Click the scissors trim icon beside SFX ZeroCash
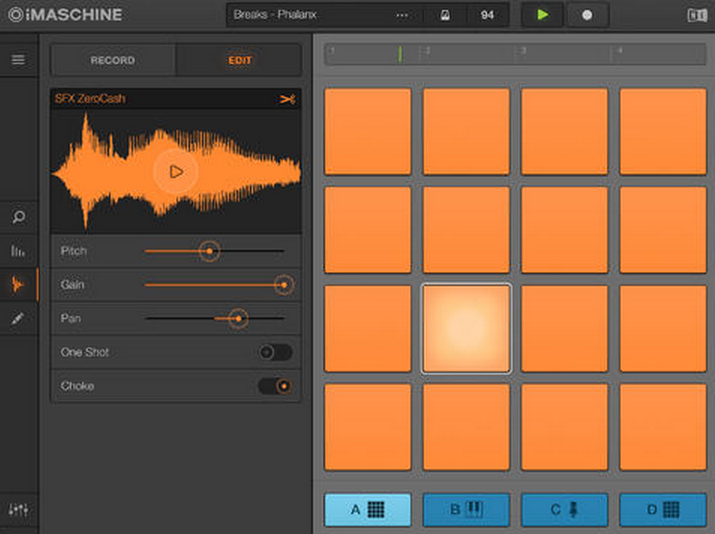Viewport: 715px width, 534px height. 287,99
